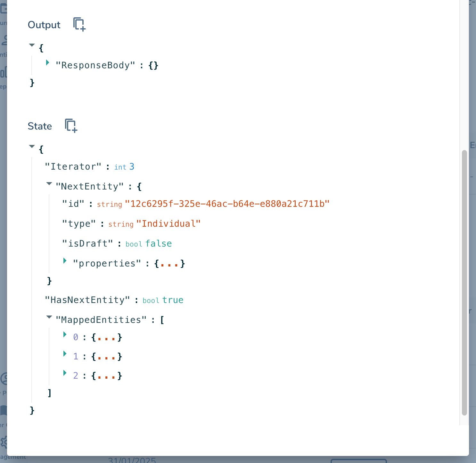Expand the ResponseBody object
476x463 pixels.
tap(47, 63)
